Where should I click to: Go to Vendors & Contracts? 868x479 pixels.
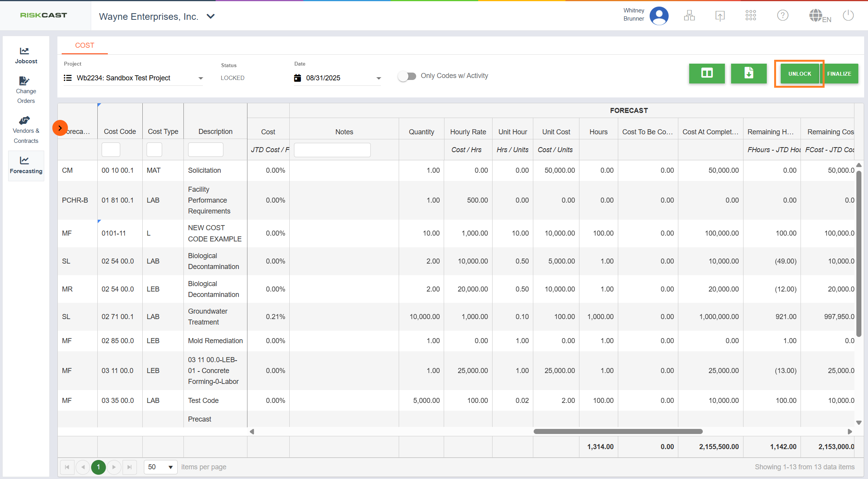click(x=26, y=130)
